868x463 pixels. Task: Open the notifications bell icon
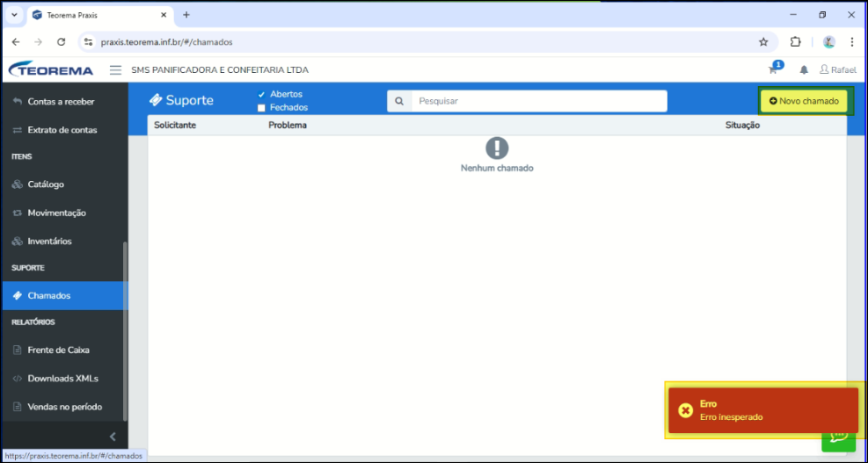[803, 70]
